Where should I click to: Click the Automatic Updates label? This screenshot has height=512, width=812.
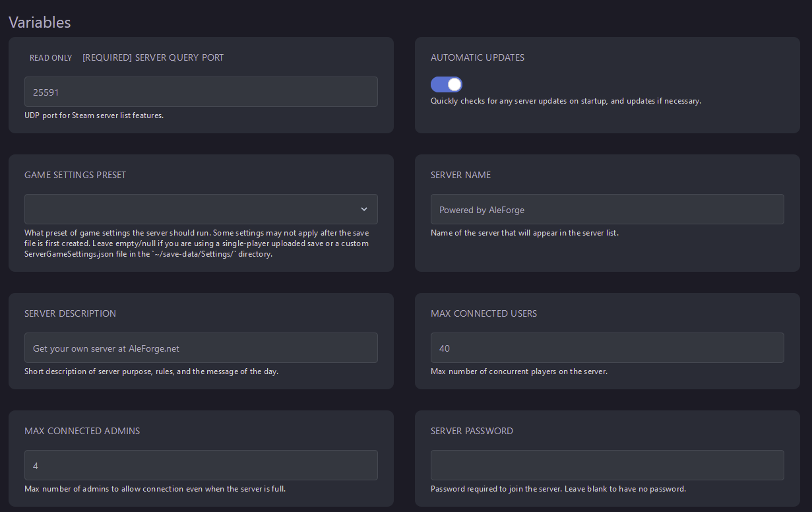478,57
